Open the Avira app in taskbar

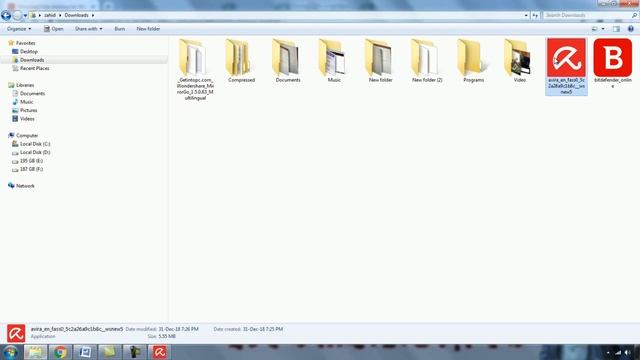(x=159, y=352)
